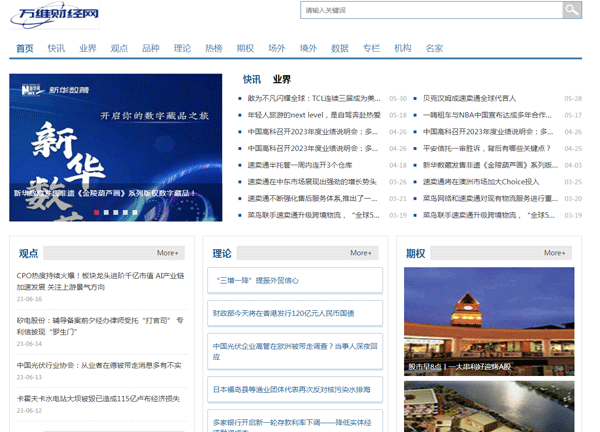Click the 05-28 date beside the 贝克汉姆 headline
This screenshot has width=600, height=432.
573,99
